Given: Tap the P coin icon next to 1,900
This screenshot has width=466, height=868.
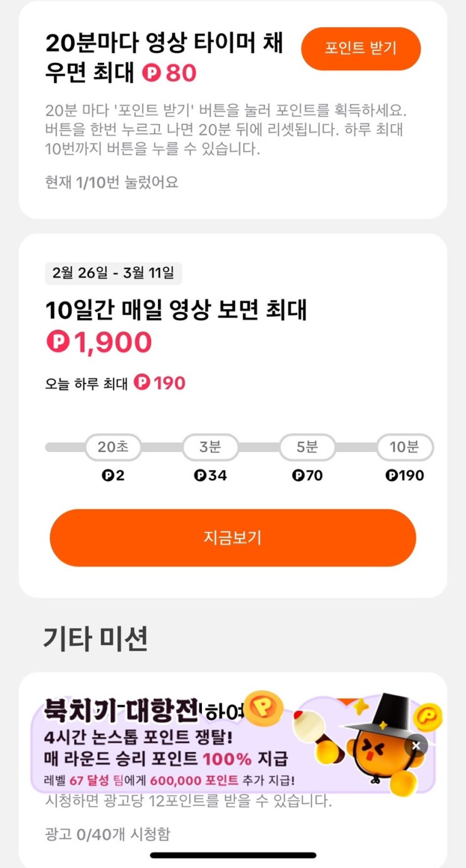Looking at the screenshot, I should (x=57, y=342).
